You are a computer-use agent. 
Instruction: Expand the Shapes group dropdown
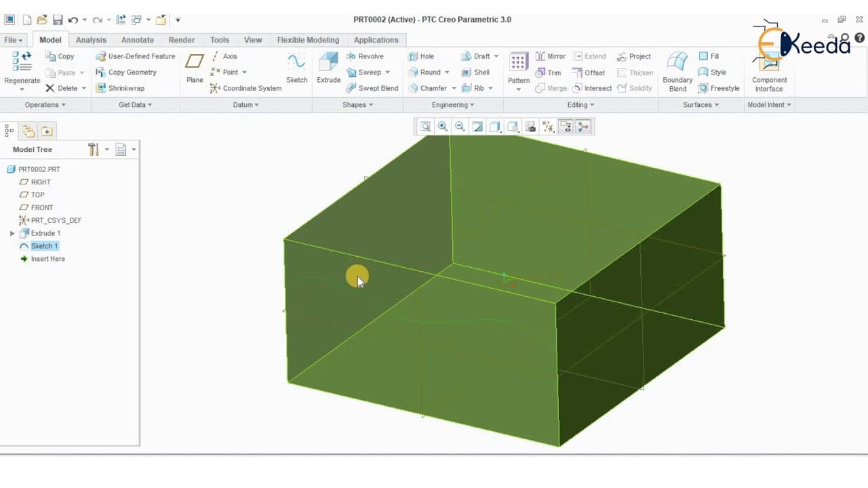coord(357,105)
